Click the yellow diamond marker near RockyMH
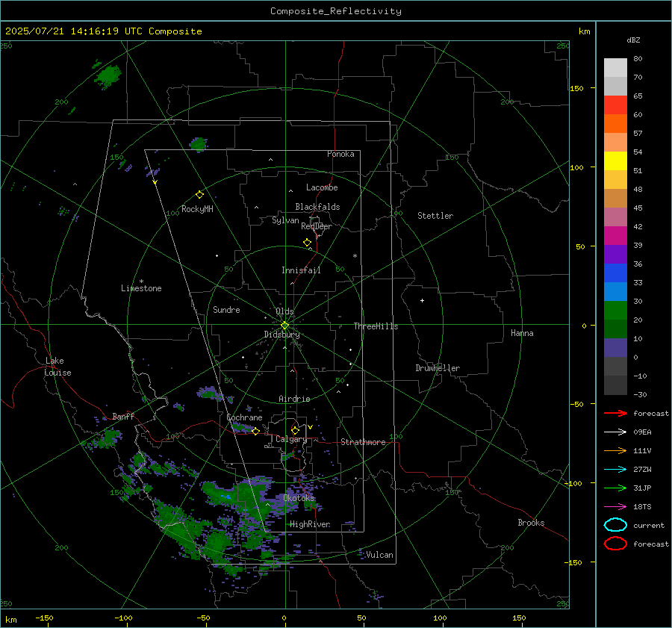This screenshot has height=628, width=672. tap(199, 195)
